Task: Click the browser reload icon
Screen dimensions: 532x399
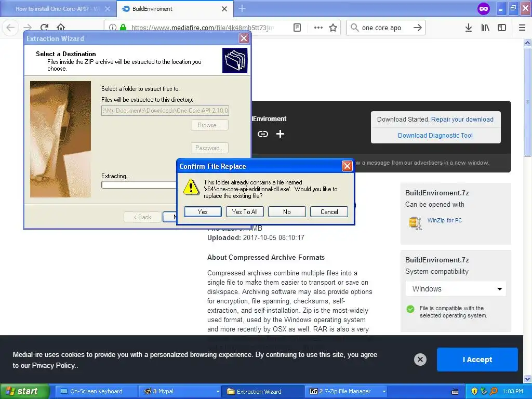Action: click(x=44, y=28)
